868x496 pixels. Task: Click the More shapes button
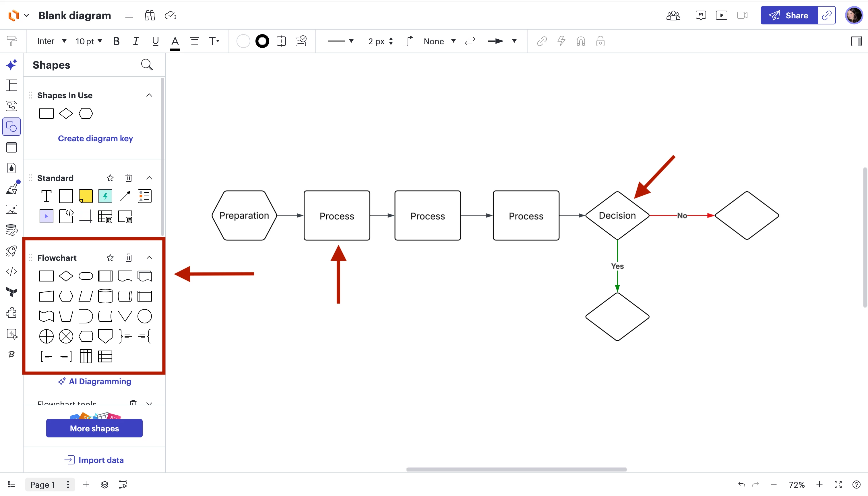tap(94, 428)
